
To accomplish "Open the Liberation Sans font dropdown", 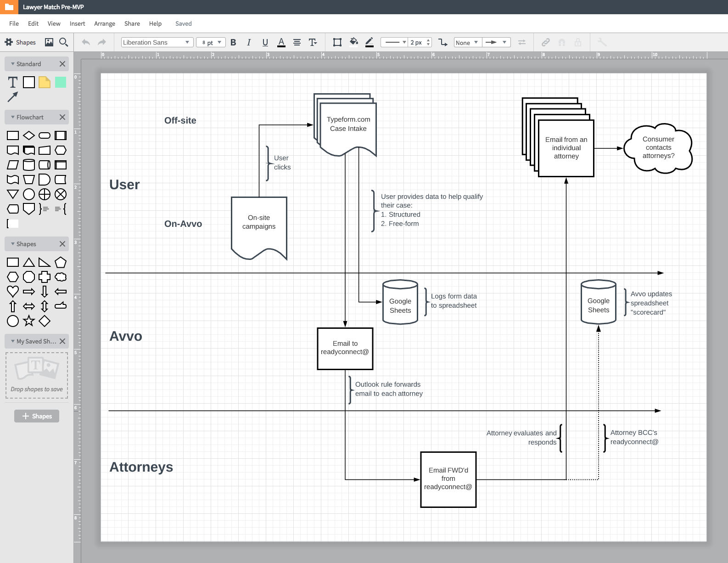I will tap(157, 42).
